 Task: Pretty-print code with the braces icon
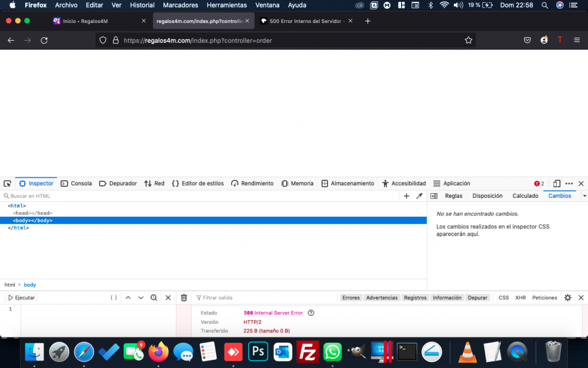[x=113, y=297]
